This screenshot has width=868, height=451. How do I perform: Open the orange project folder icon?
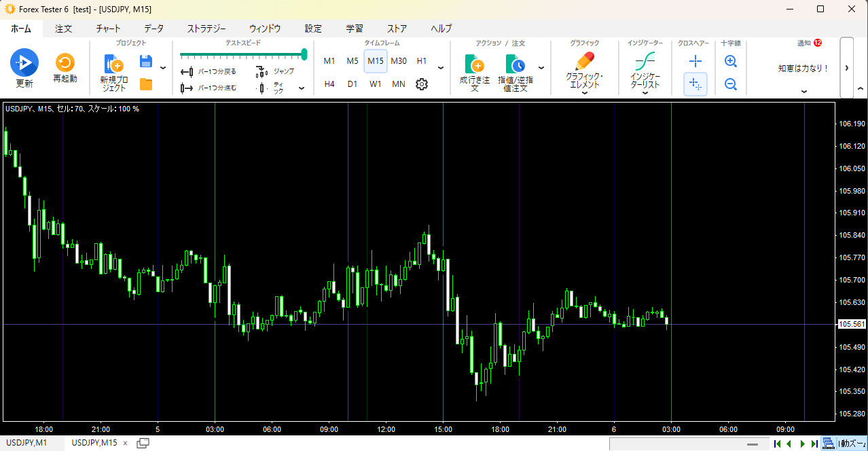(x=145, y=84)
